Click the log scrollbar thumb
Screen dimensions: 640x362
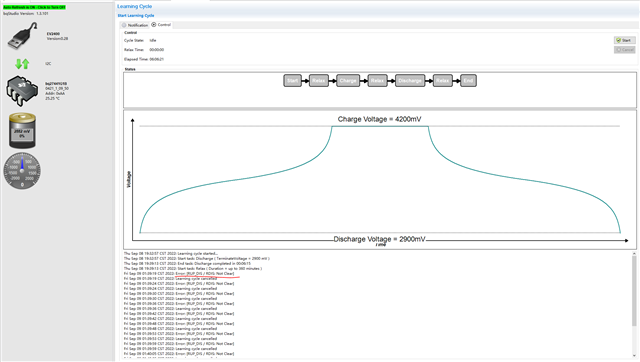[x=634, y=291]
